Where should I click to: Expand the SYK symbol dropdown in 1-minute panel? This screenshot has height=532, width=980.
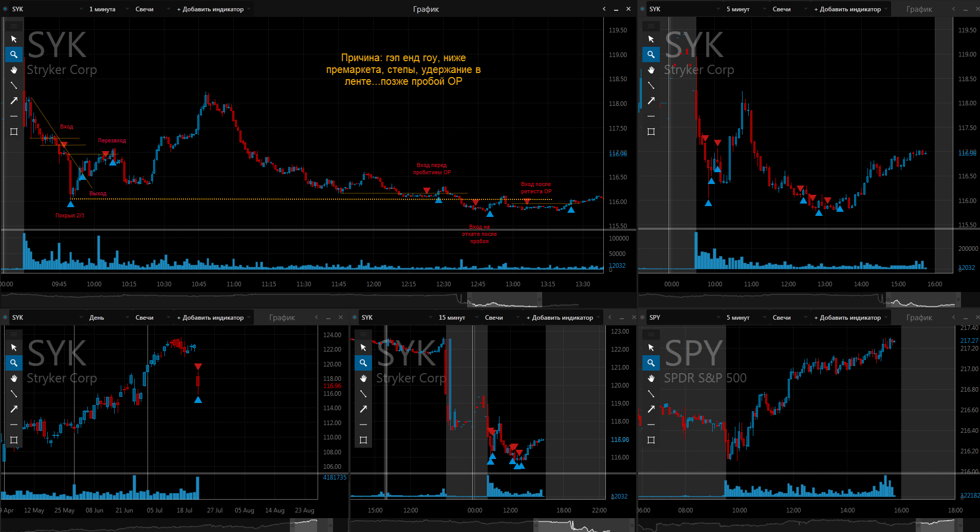coord(47,9)
